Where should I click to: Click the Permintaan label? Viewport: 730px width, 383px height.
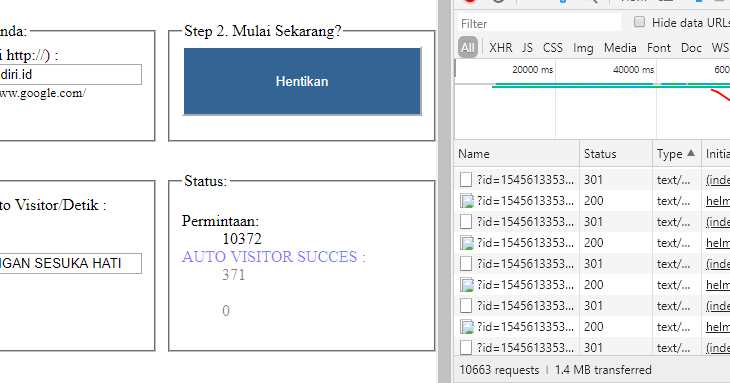click(x=220, y=221)
